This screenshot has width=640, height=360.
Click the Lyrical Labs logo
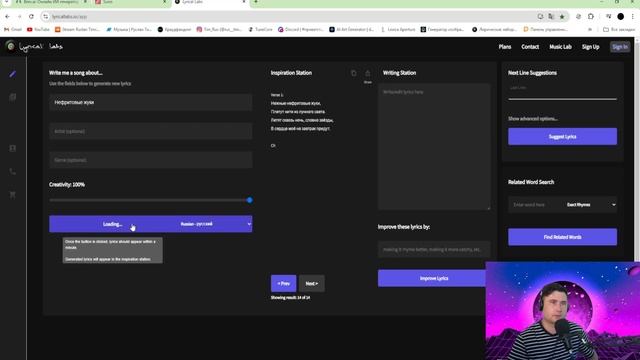(x=34, y=47)
